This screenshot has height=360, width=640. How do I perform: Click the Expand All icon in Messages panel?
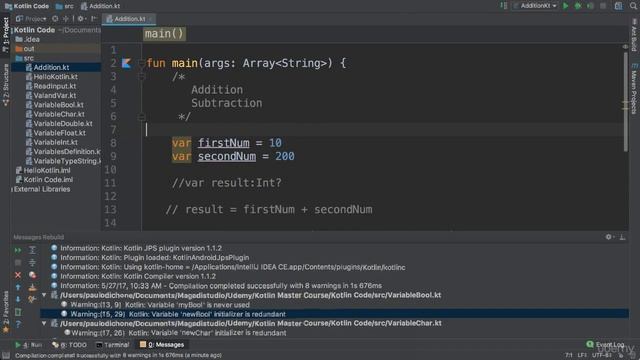pyautogui.click(x=32, y=250)
